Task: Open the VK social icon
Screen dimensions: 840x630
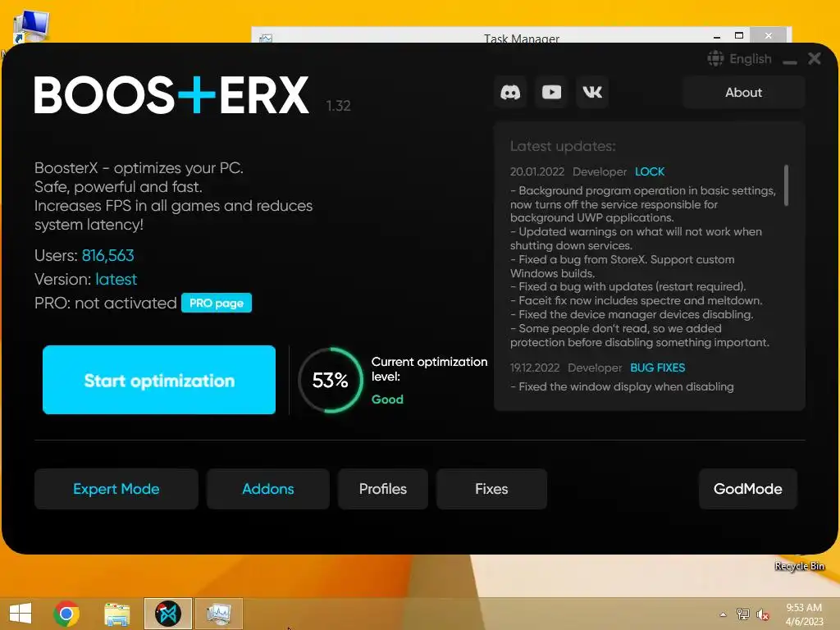Action: pos(592,93)
